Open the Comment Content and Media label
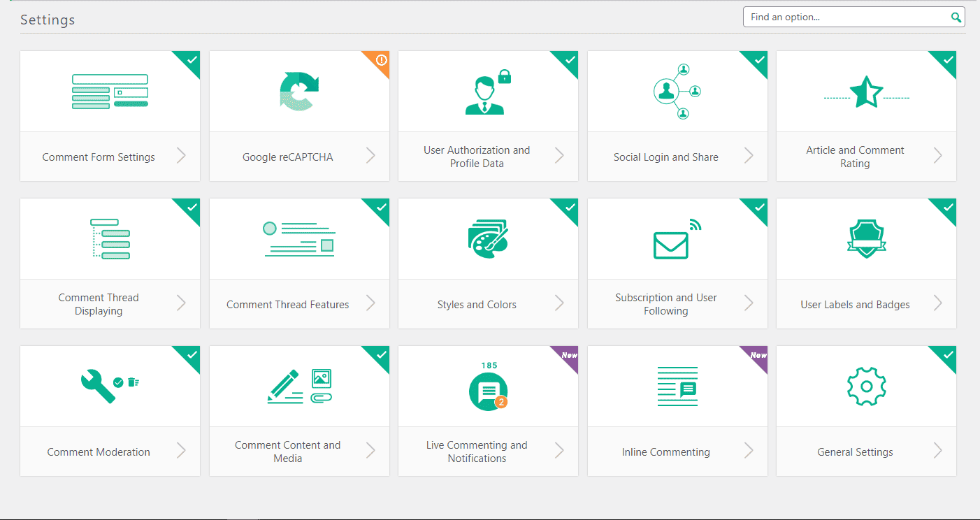Image resolution: width=980 pixels, height=520 pixels. [288, 452]
